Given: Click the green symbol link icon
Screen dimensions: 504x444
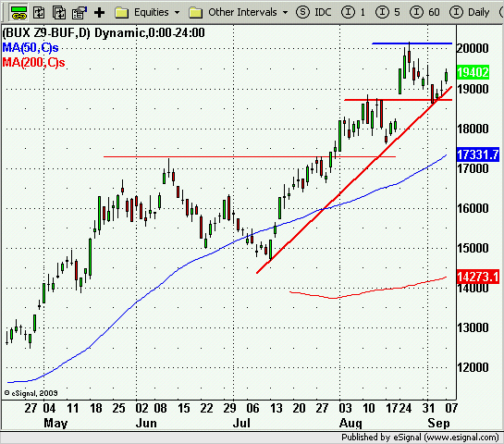Looking at the screenshot, I should [x=19, y=13].
